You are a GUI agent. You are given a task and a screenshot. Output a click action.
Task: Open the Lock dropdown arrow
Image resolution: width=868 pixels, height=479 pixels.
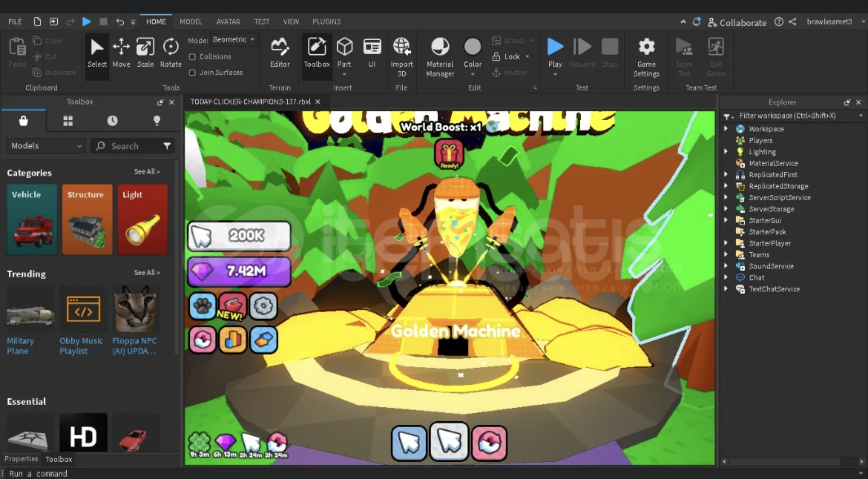point(527,57)
